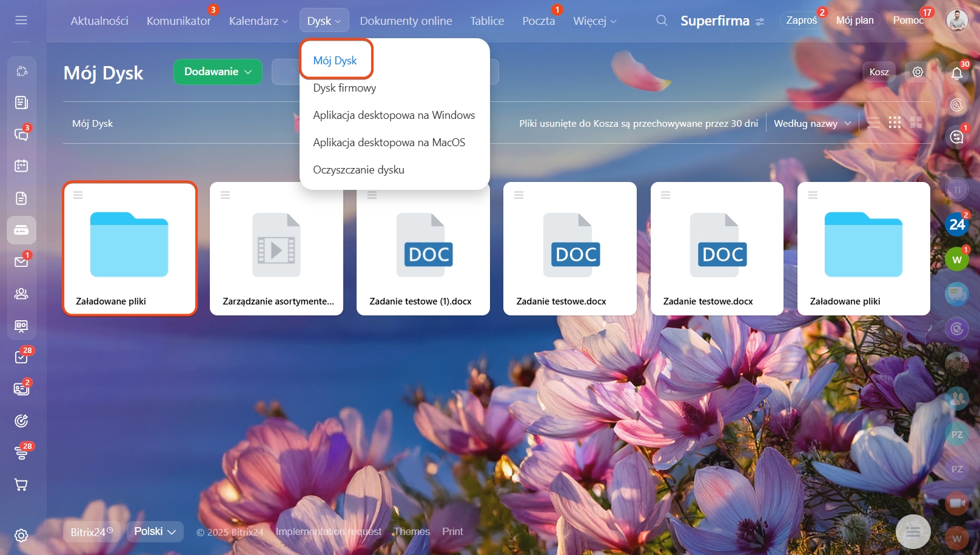Open the mail icon in left sidebar
The width and height of the screenshot is (980, 555).
(21, 261)
